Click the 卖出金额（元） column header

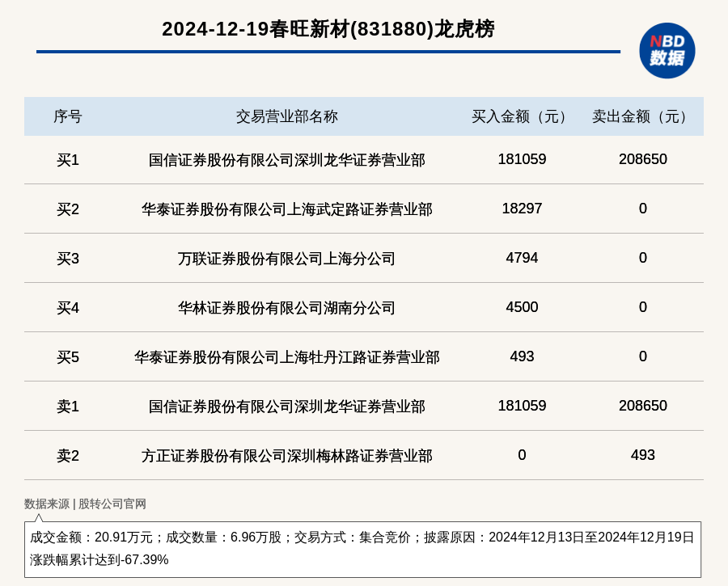pos(642,116)
